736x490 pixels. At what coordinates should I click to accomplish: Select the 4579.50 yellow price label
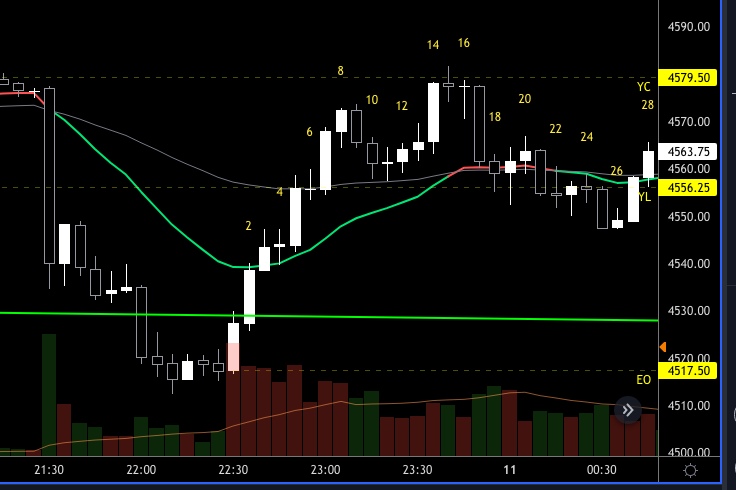[688, 77]
